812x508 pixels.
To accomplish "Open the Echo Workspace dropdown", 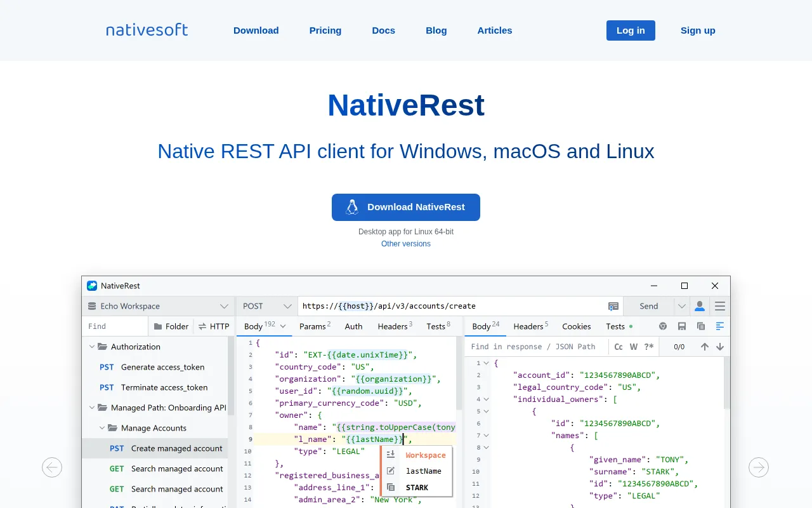I will pos(159,306).
